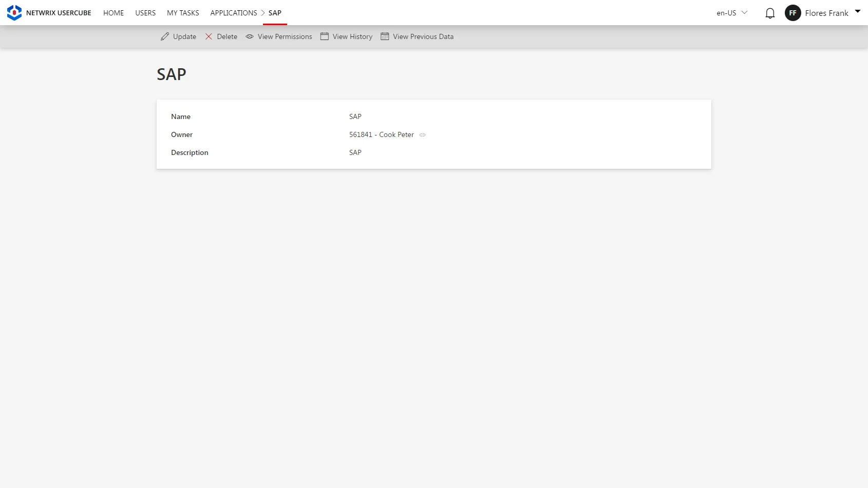
Task: Click View Previous Data text
Action: tap(423, 36)
